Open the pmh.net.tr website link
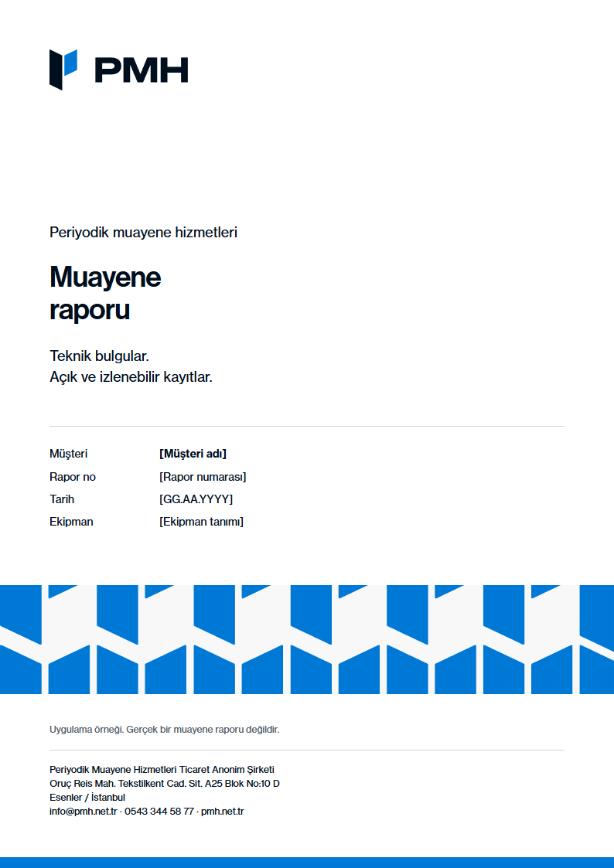 point(223,812)
